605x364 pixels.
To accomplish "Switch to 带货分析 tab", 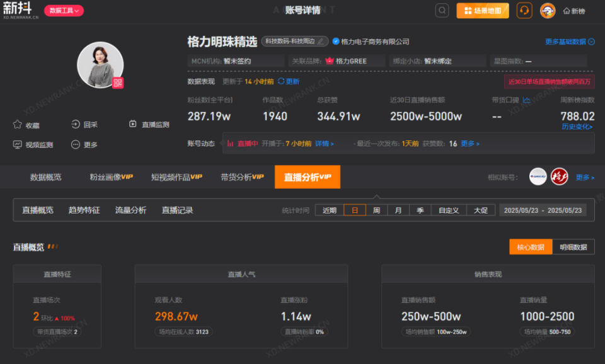I will [x=242, y=177].
